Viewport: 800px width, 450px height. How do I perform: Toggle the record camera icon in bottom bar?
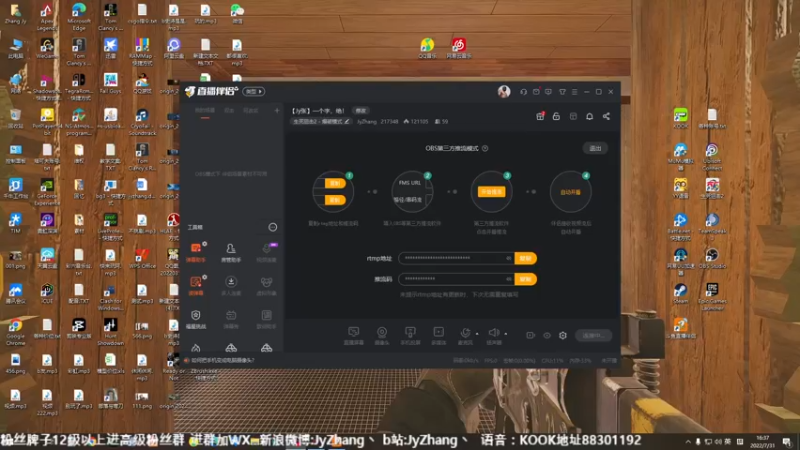click(531, 335)
